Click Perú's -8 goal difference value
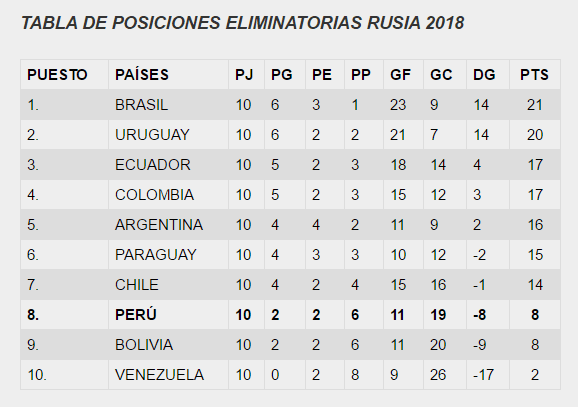 click(480, 315)
